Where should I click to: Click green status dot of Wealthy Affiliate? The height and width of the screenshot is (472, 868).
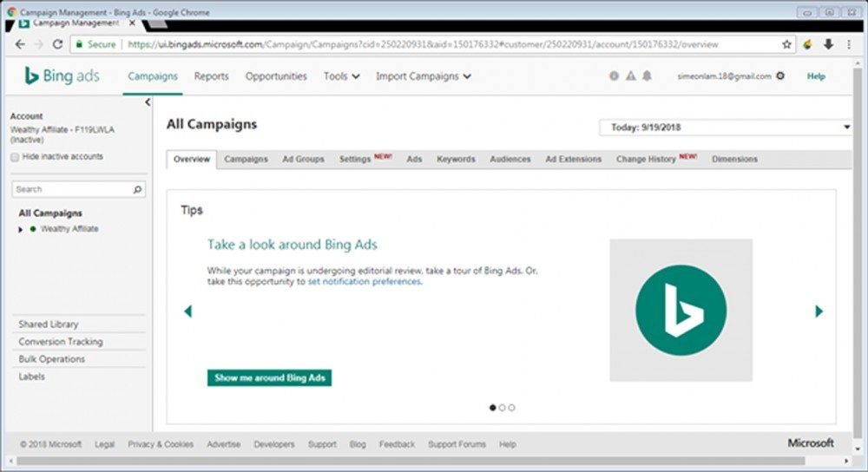point(33,228)
